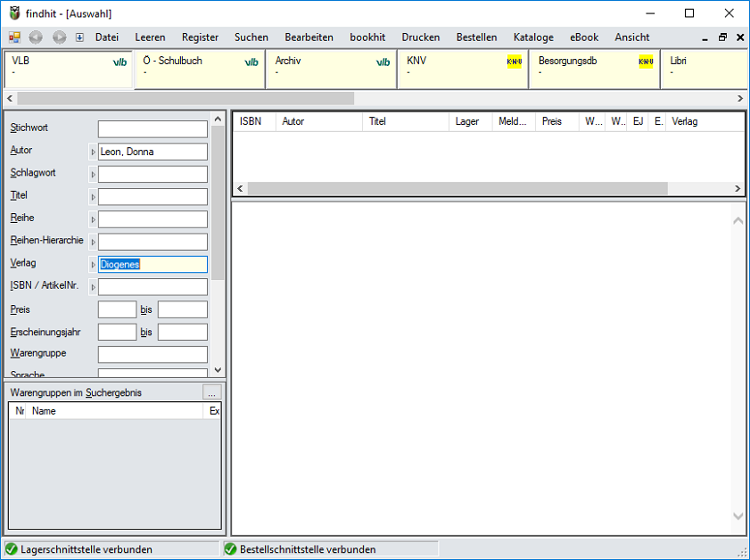Click the grey back arrow toolbar icon
Viewport: 750px width, 560px height.
[x=36, y=37]
